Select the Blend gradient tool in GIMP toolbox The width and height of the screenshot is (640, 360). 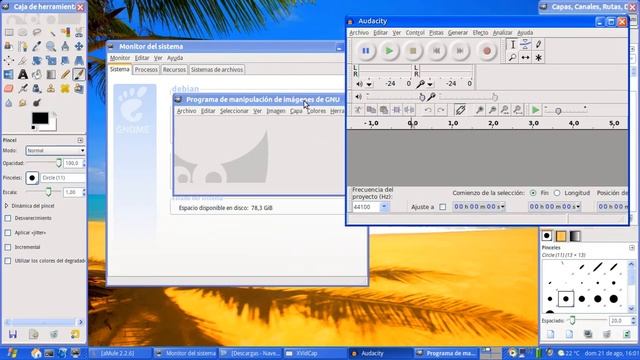point(51,74)
